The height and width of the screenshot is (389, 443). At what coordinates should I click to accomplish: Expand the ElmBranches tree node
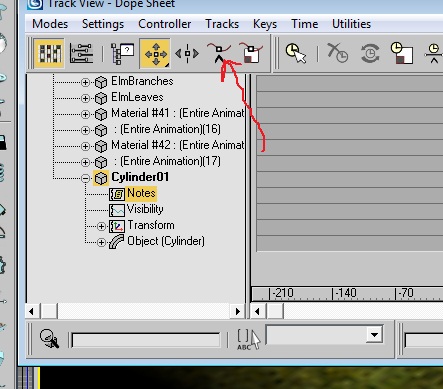point(85,82)
